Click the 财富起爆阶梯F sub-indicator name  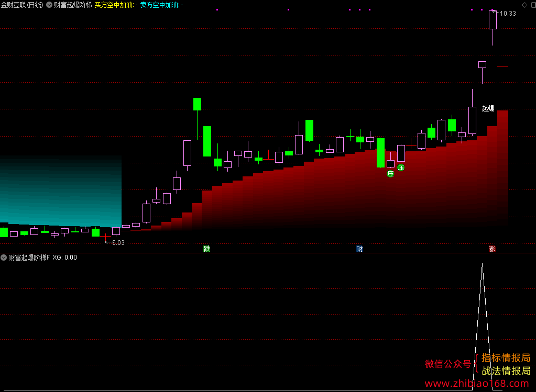pyautogui.click(x=29, y=257)
